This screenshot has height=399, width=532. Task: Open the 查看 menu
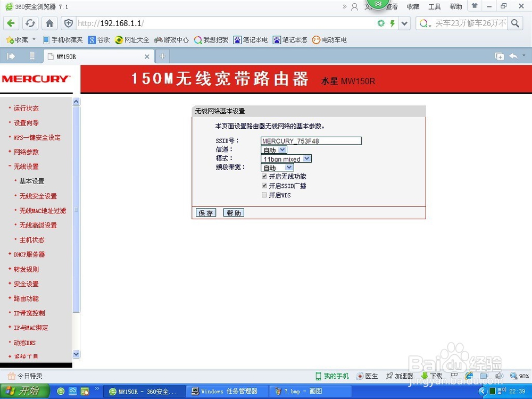[x=392, y=6]
